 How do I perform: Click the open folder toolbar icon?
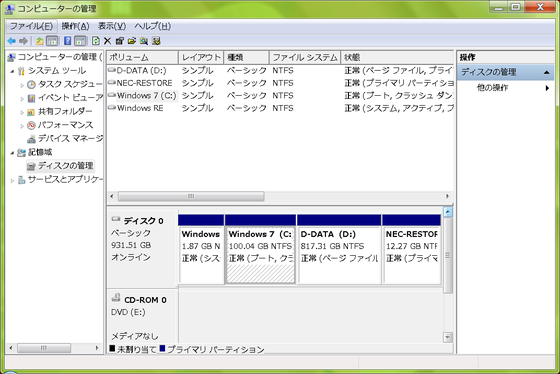[x=132, y=41]
